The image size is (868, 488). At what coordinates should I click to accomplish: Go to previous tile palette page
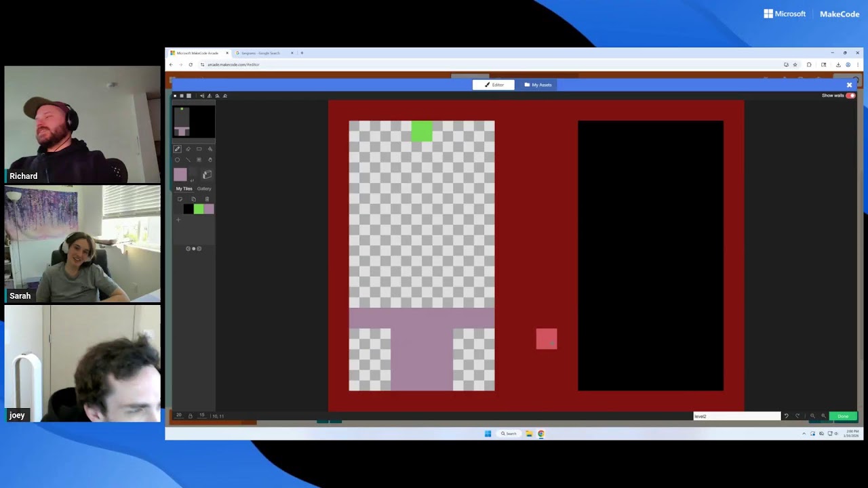tap(188, 249)
